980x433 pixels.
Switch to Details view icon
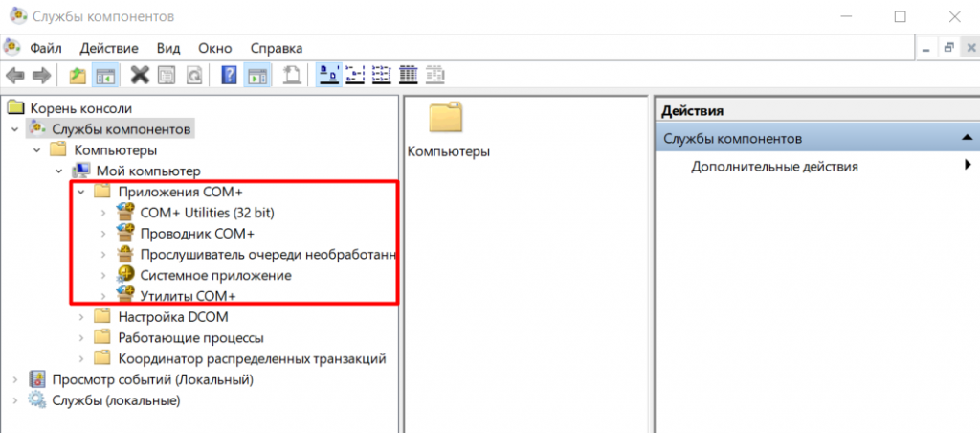pyautogui.click(x=408, y=75)
